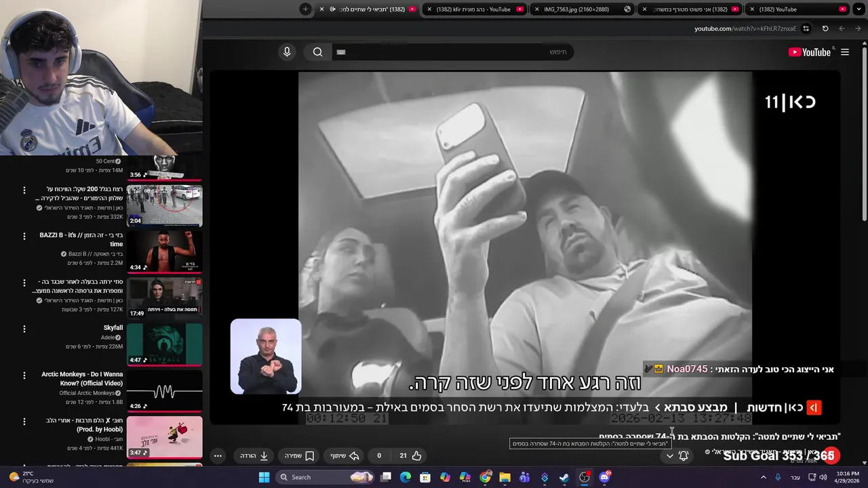
Task: Run search with the magnifier button
Action: click(x=317, y=52)
